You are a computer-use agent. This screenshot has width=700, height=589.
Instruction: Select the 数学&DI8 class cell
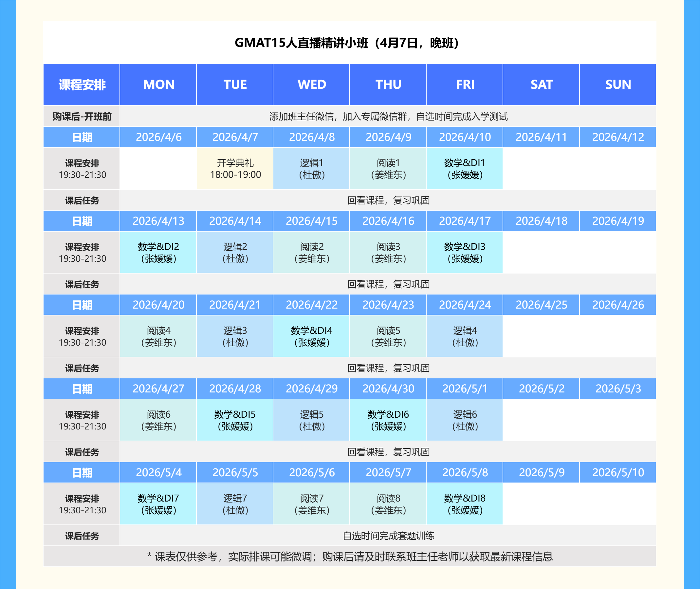pyautogui.click(x=465, y=504)
